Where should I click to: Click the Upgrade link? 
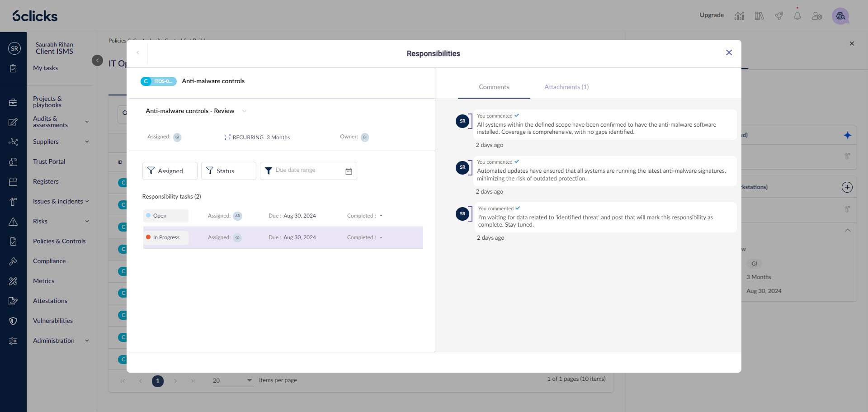[712, 15]
